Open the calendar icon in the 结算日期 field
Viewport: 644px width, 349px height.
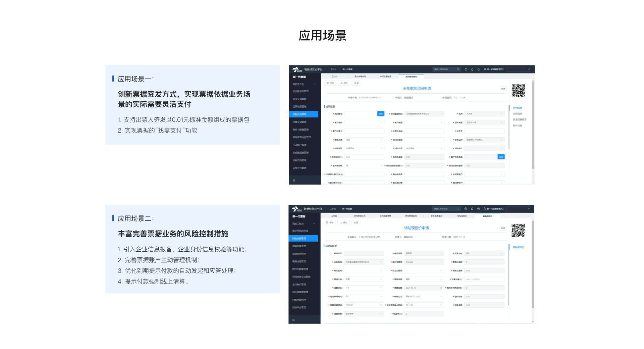(441, 288)
